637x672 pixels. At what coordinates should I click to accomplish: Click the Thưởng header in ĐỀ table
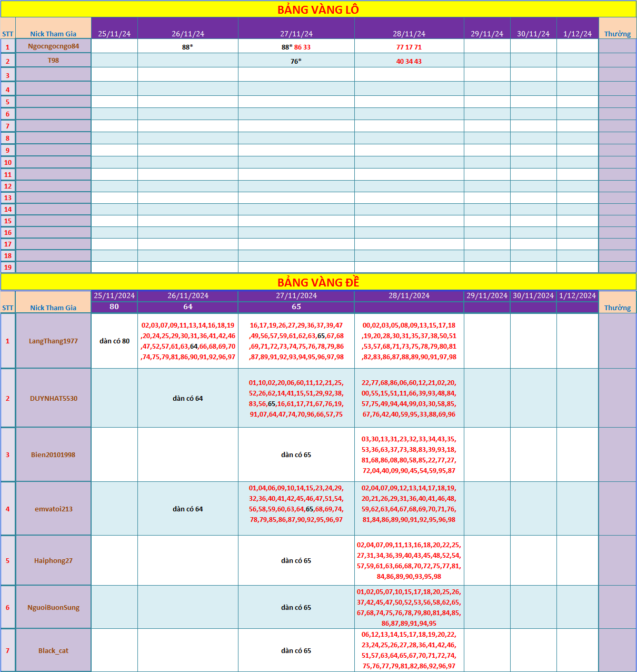point(618,302)
